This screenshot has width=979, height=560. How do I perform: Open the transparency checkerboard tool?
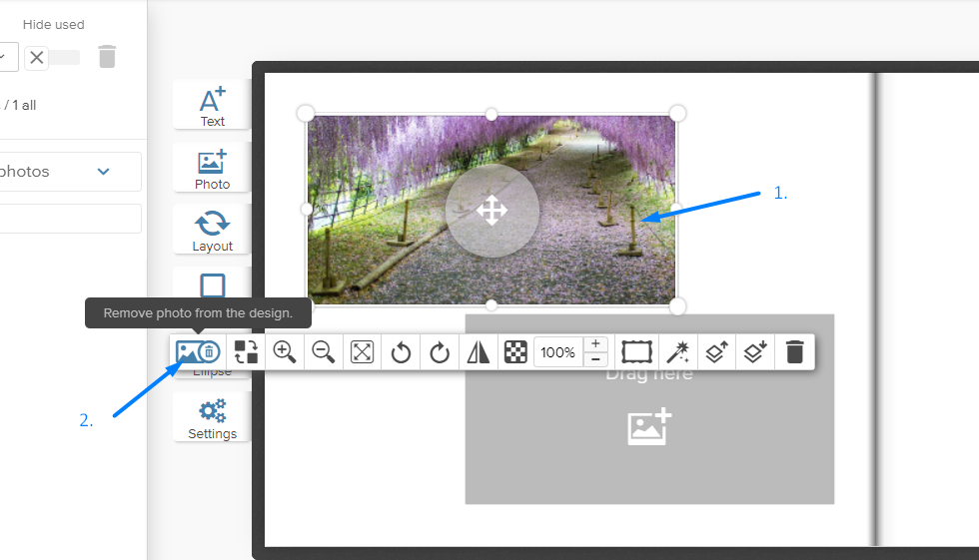coord(515,352)
